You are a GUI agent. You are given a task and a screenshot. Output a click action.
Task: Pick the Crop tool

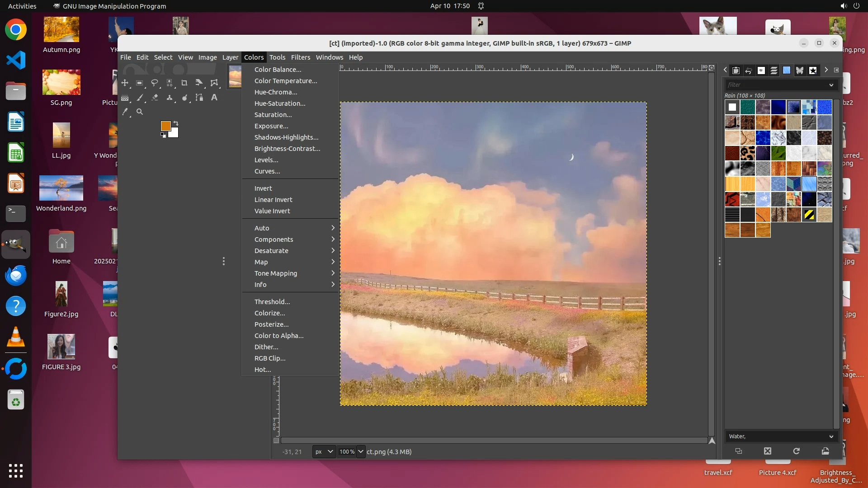point(184,83)
